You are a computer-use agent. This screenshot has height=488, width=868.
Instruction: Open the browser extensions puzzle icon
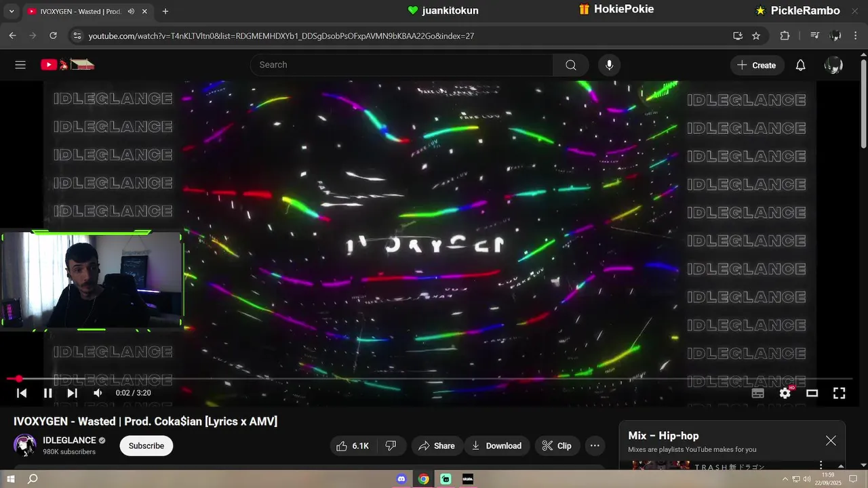click(785, 36)
